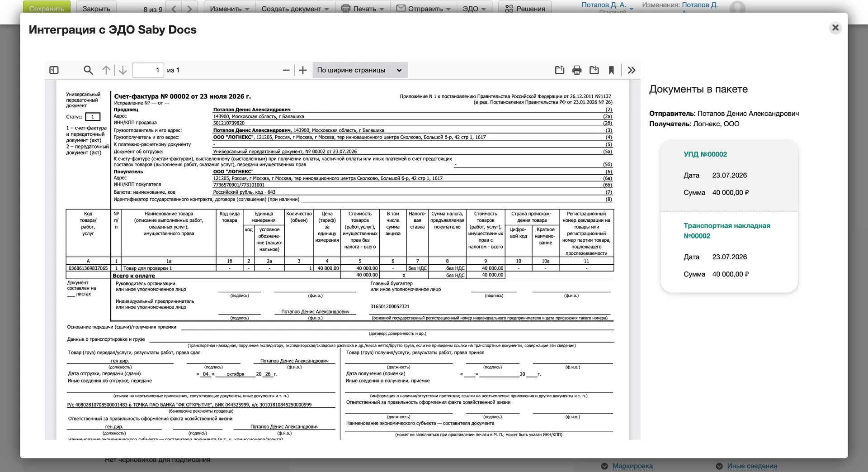The height and width of the screenshot is (472, 868).
Task: Click Сохранить button in background window
Action: point(47,8)
